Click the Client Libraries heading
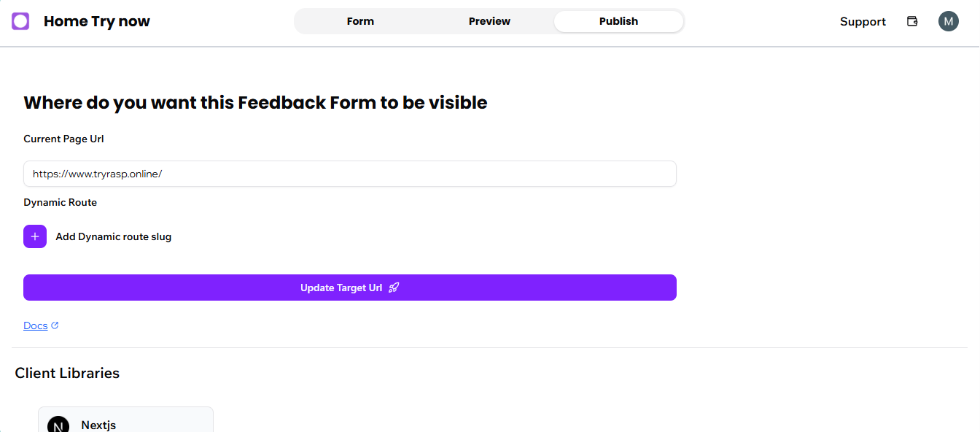980x432 pixels. (x=67, y=373)
